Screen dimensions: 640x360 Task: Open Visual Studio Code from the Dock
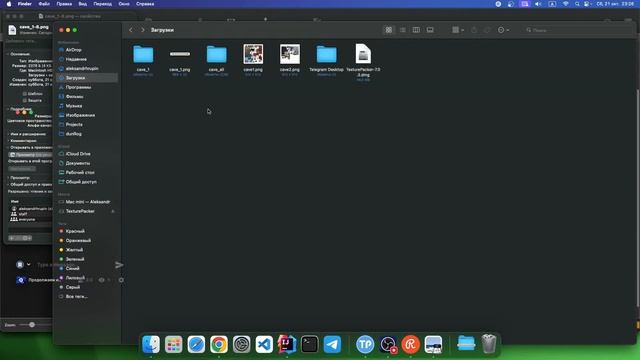[x=264, y=344]
